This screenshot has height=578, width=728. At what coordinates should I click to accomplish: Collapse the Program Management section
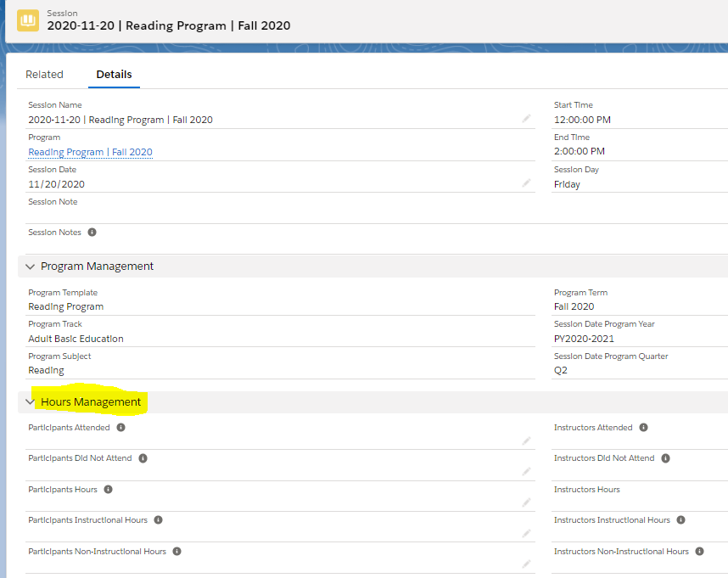31,267
